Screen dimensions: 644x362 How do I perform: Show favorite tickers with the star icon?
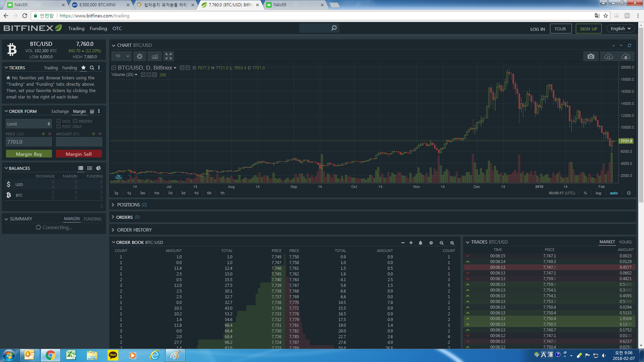pos(84,67)
